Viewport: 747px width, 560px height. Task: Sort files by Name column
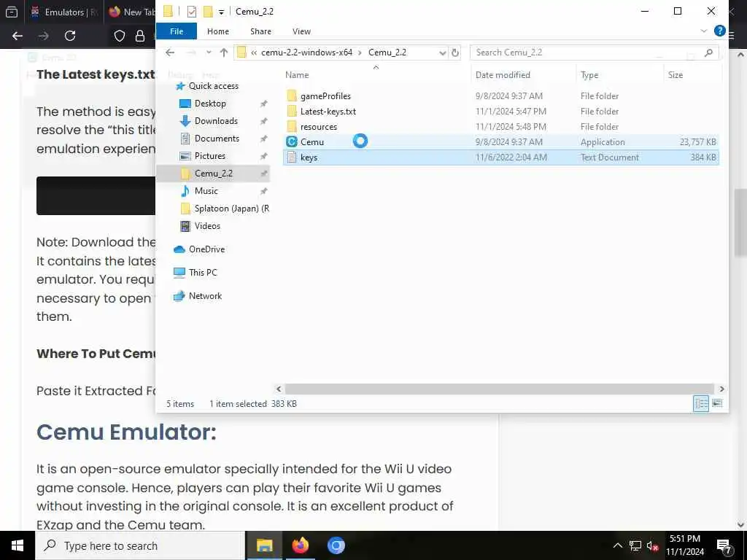coord(297,75)
